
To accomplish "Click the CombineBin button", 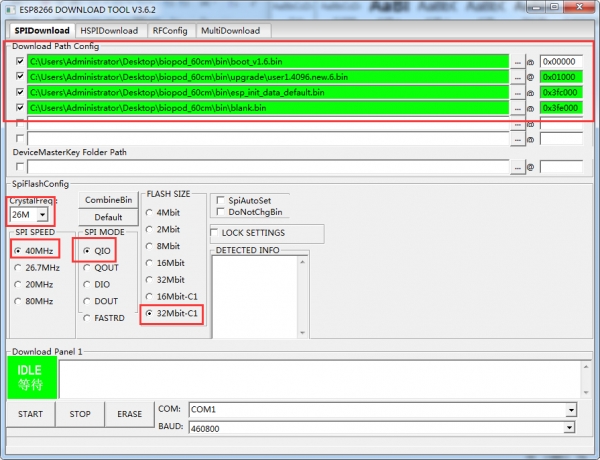I will coord(108,200).
